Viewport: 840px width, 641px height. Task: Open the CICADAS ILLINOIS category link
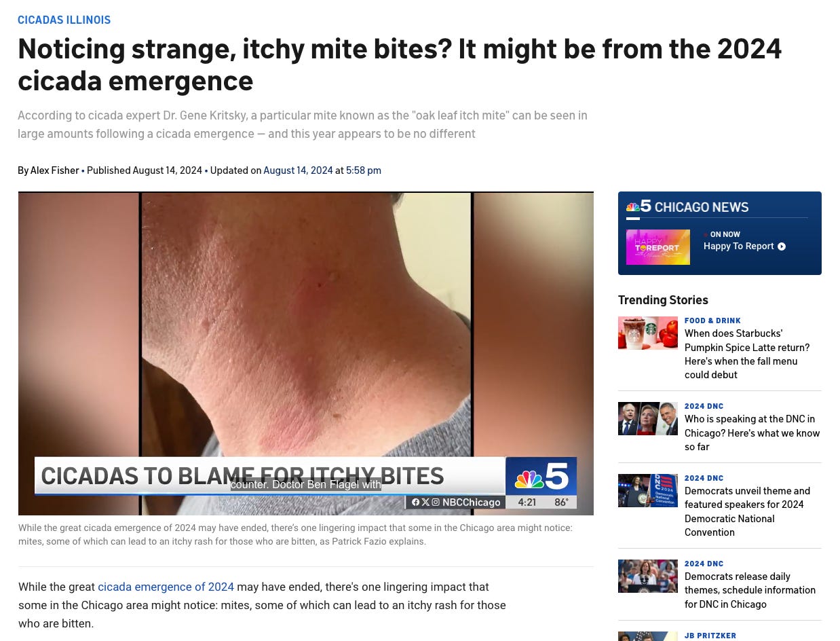click(x=64, y=20)
